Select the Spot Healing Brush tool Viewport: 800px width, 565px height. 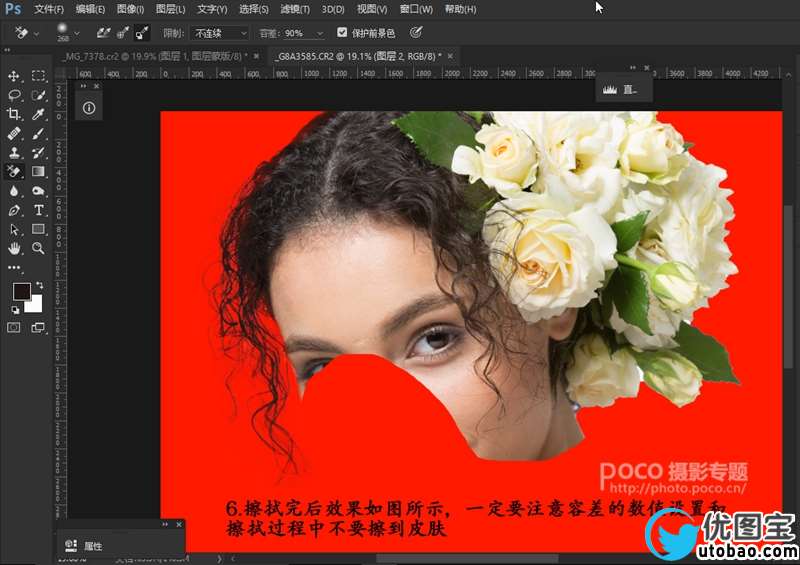point(14,133)
